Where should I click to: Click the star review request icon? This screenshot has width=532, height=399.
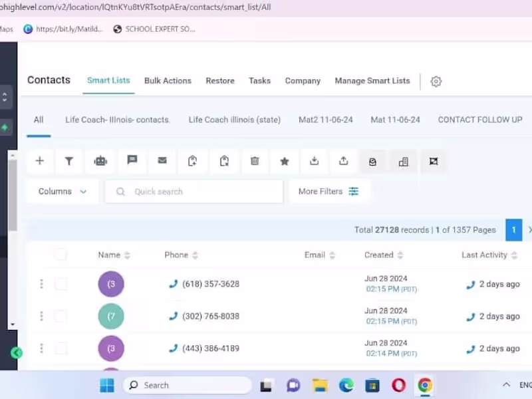[x=285, y=161]
